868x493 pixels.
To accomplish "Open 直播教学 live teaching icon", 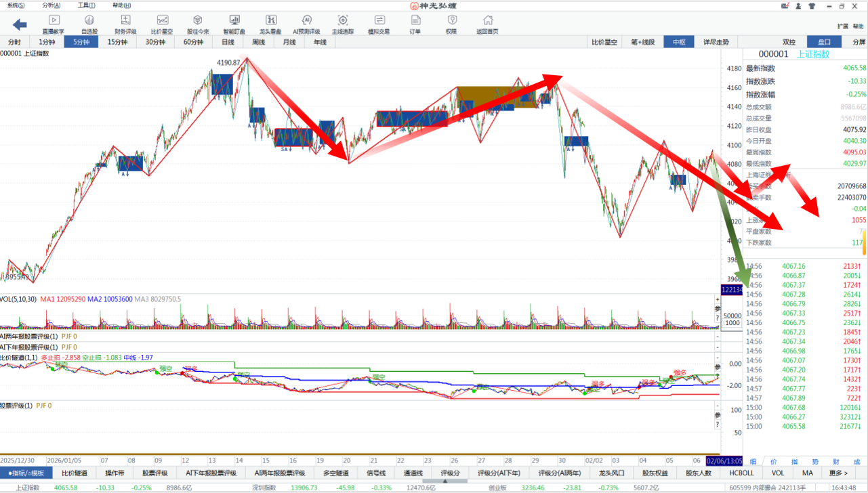I will click(54, 25).
